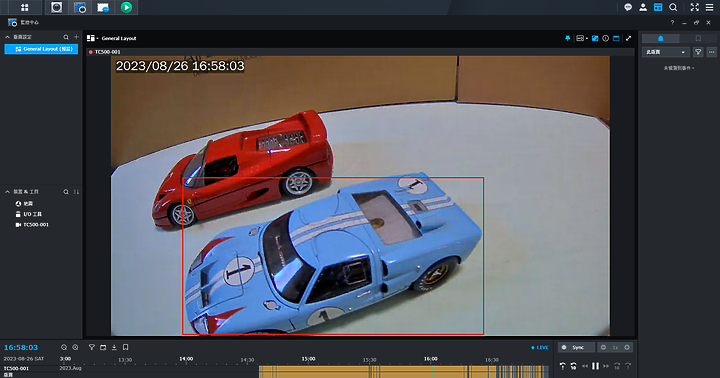Click the TC500-001 camera title bar
Screen dimensions: 720x378
[x=360, y=52]
